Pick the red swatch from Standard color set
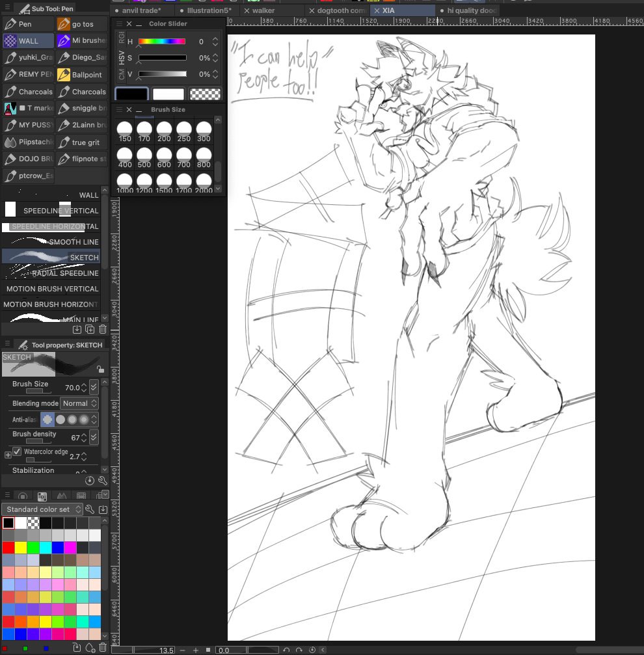The image size is (644, 655). click(x=7, y=548)
